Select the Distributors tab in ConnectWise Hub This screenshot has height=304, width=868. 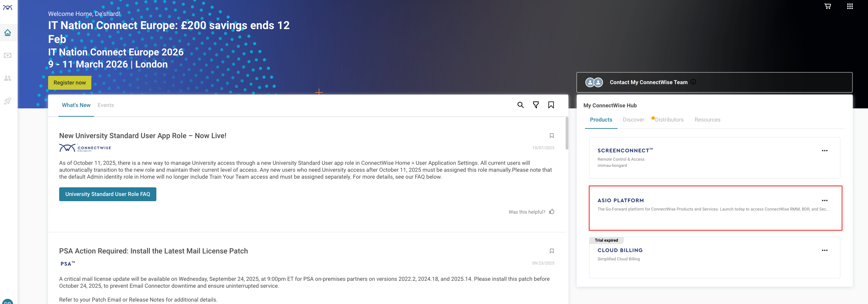tap(669, 120)
